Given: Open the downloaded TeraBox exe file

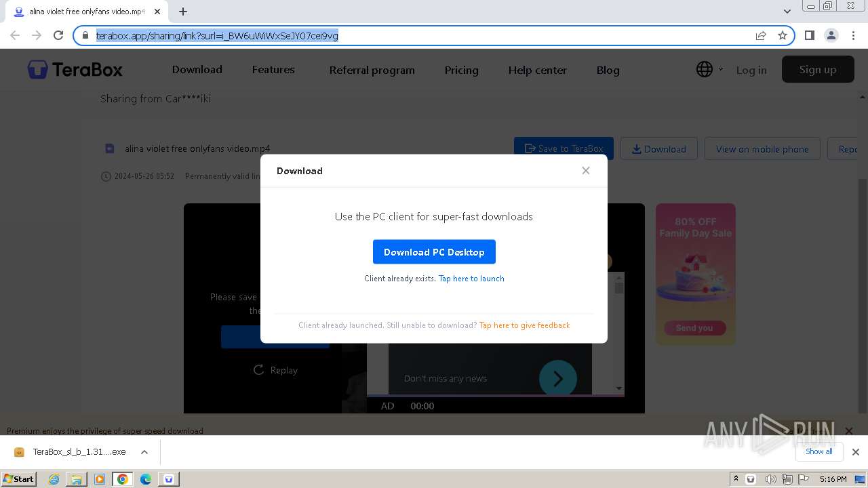Looking at the screenshot, I should (x=71, y=452).
